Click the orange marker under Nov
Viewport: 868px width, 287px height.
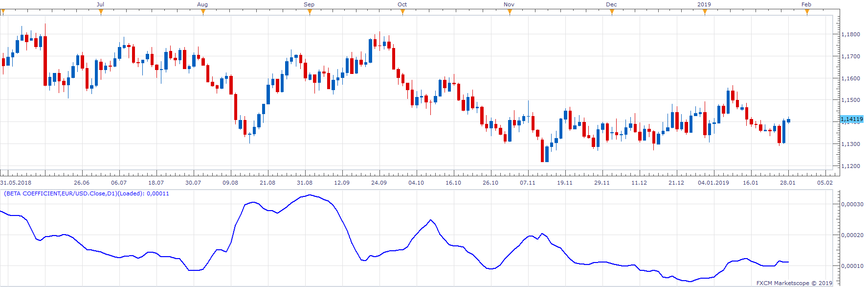(x=510, y=12)
